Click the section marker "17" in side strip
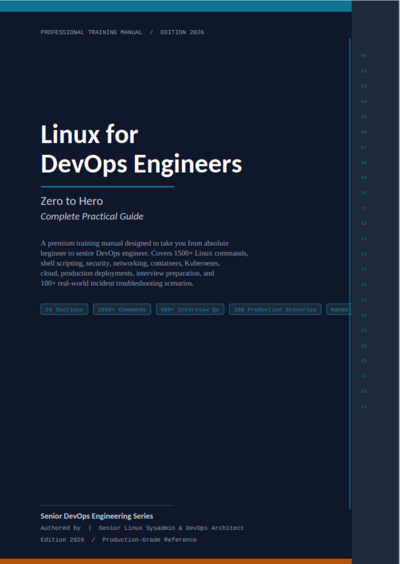This screenshot has width=400, height=564. (x=364, y=300)
